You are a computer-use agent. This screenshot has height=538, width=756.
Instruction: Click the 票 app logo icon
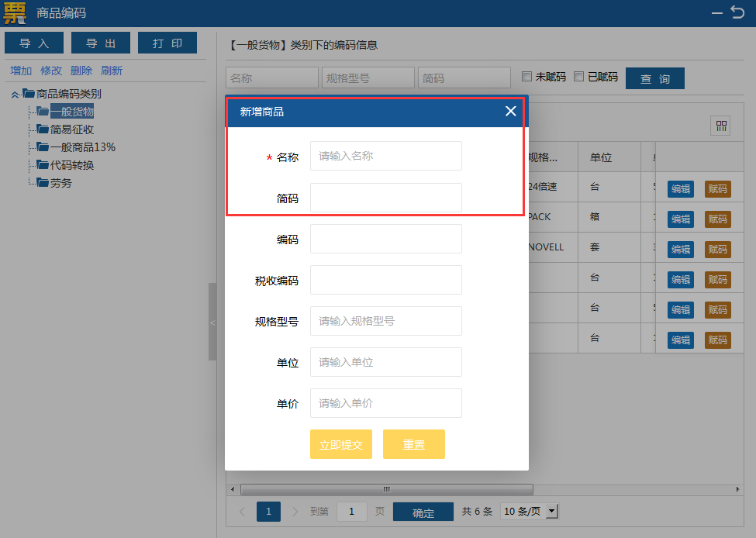[x=15, y=13]
